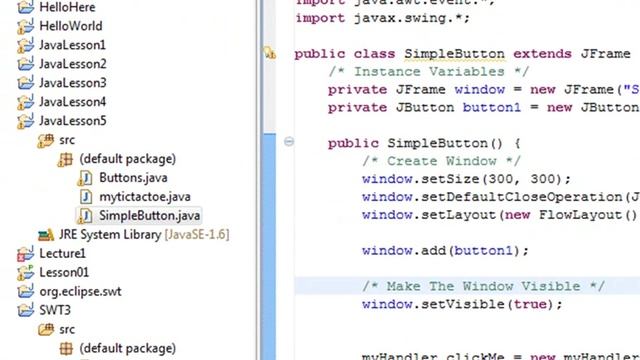
Task: Click the 'window' variable in JFrame declaration
Action: 480,90
